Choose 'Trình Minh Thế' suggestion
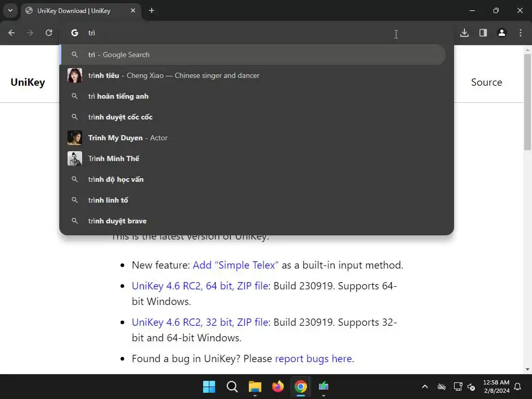The width and height of the screenshot is (532, 399). tap(253, 158)
